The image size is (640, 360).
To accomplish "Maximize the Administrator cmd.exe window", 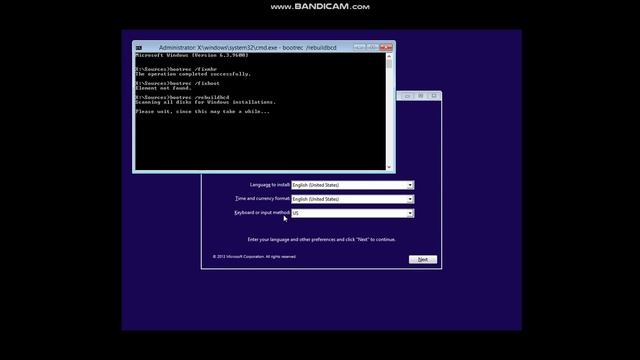I will click(x=372, y=47).
